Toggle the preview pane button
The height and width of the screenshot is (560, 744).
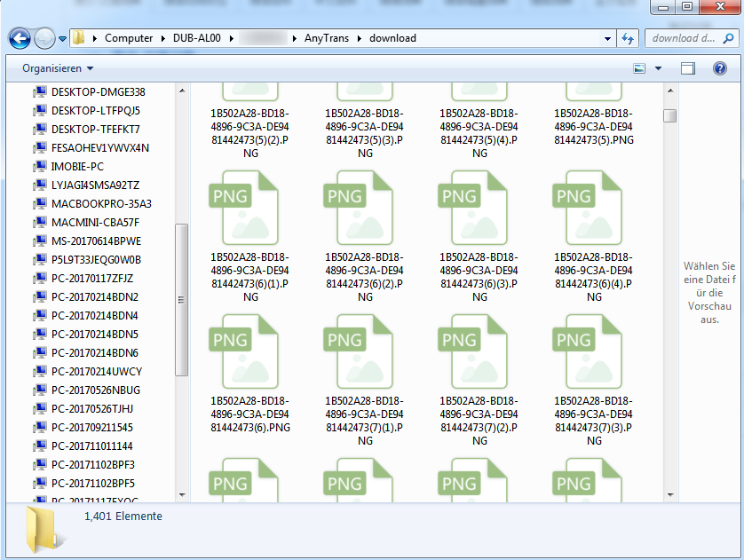tap(687, 68)
